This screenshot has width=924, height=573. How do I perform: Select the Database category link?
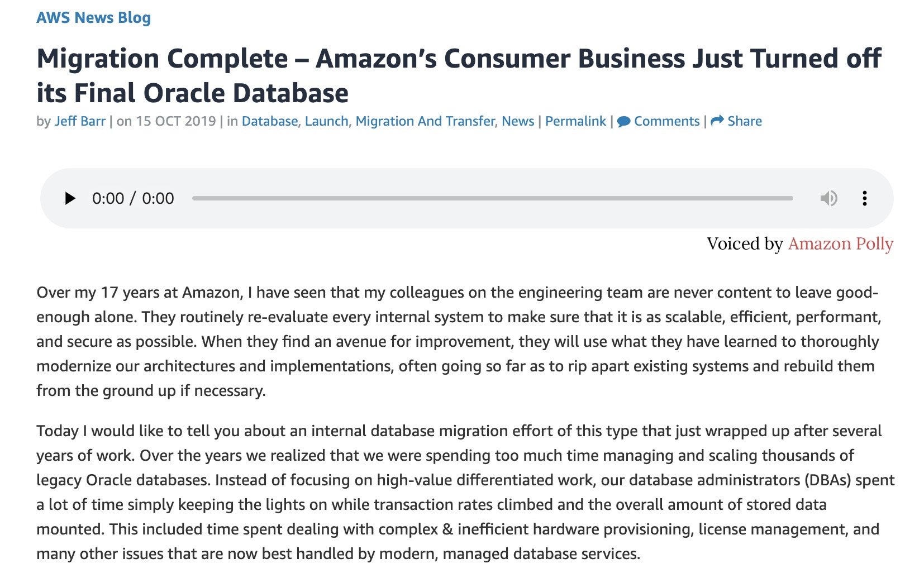tap(270, 121)
